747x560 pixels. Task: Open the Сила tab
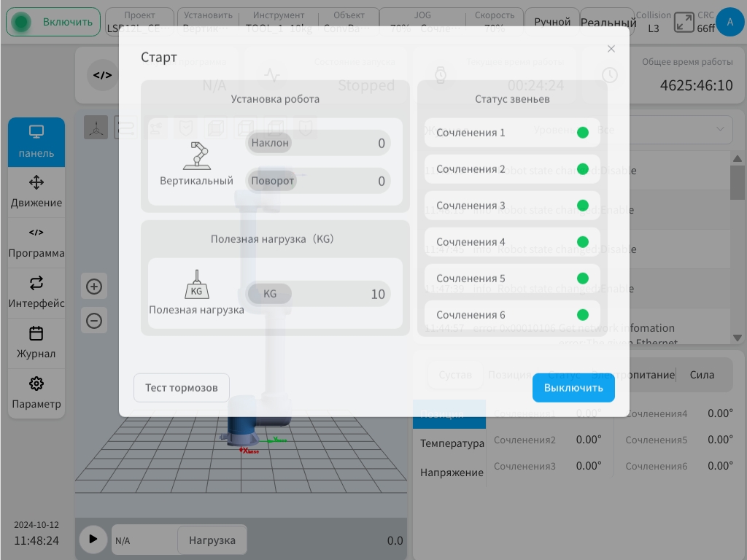click(702, 375)
